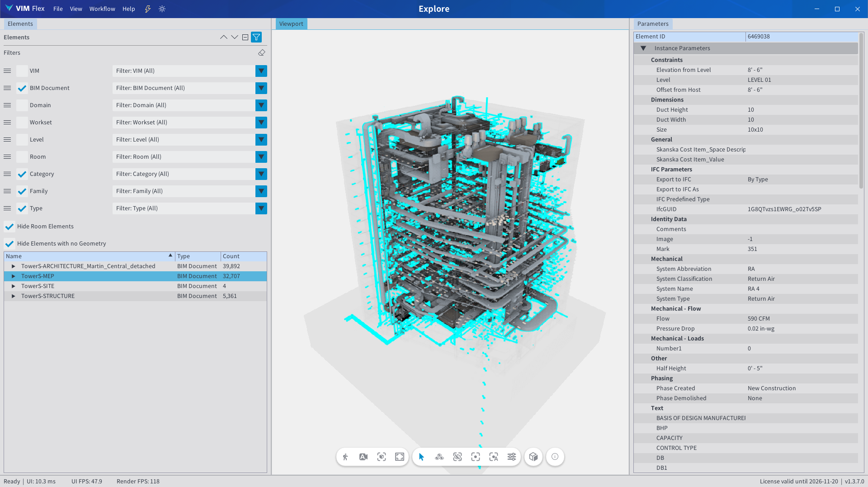Clear filters using the eraser icon
868x487 pixels.
(261, 53)
